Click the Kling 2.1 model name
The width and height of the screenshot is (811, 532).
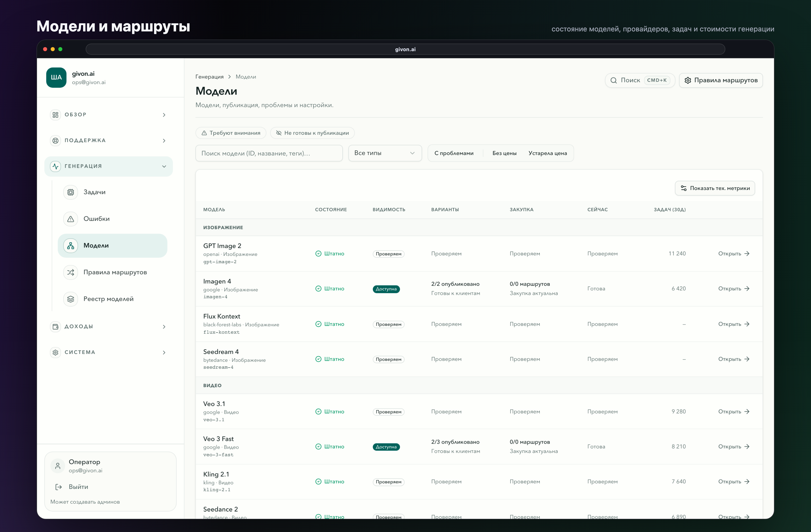coord(216,474)
